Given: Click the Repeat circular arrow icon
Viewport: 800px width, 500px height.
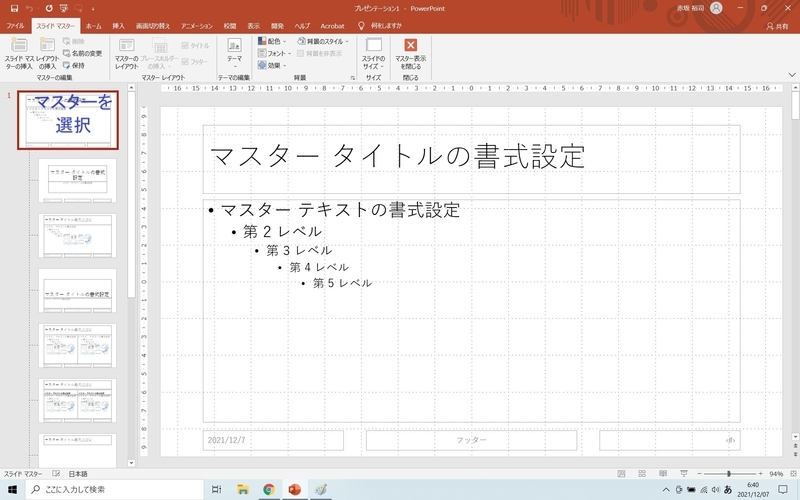Looking at the screenshot, I should tap(48, 9).
